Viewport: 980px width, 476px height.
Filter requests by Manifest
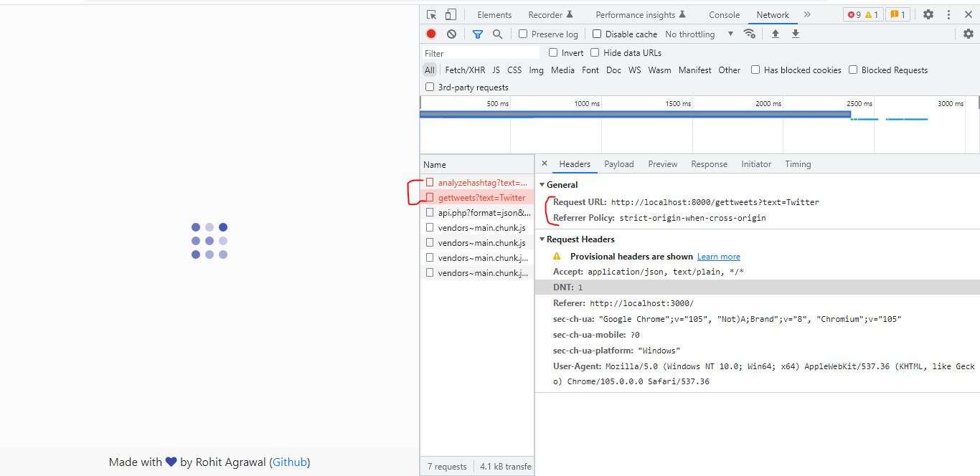click(x=695, y=70)
